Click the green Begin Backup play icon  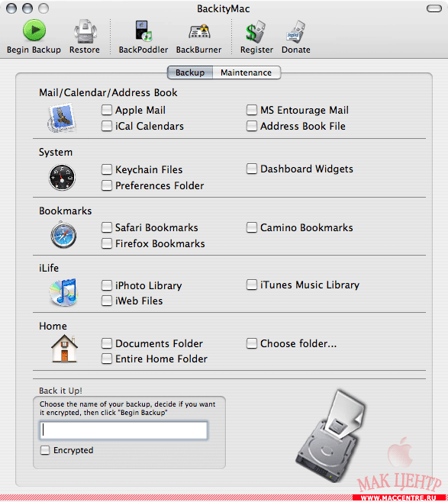(34, 31)
